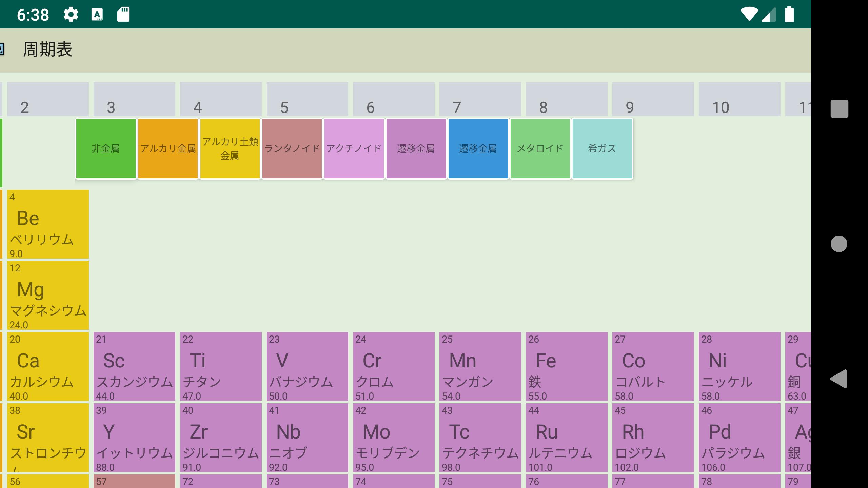
Task: Open the Y イットリウム element cell
Action: coord(134,438)
